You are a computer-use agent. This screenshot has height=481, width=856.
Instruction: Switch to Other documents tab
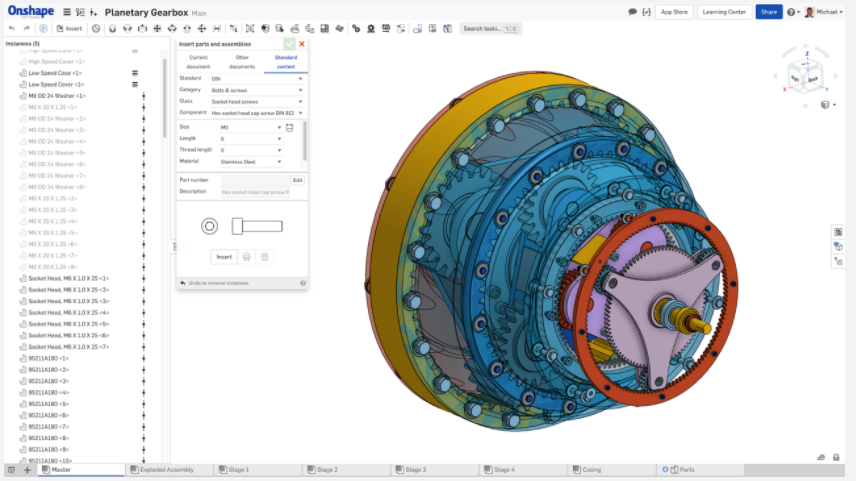tap(242, 62)
